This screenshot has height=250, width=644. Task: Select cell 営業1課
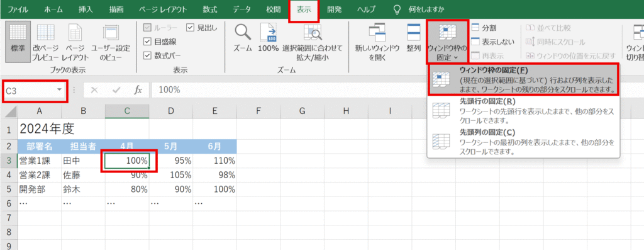pos(40,161)
